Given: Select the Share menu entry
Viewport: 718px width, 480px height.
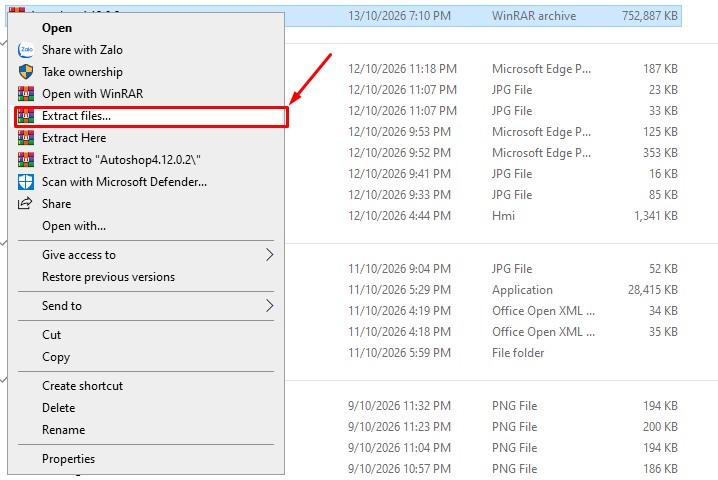Looking at the screenshot, I should click(x=56, y=204).
